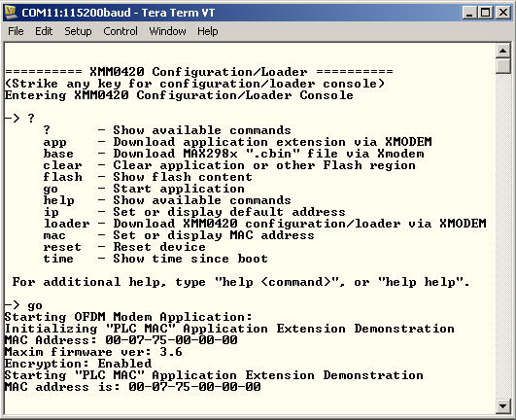Click the Tera Term VT title bar icon
The width and height of the screenshot is (516, 420).
11,13
